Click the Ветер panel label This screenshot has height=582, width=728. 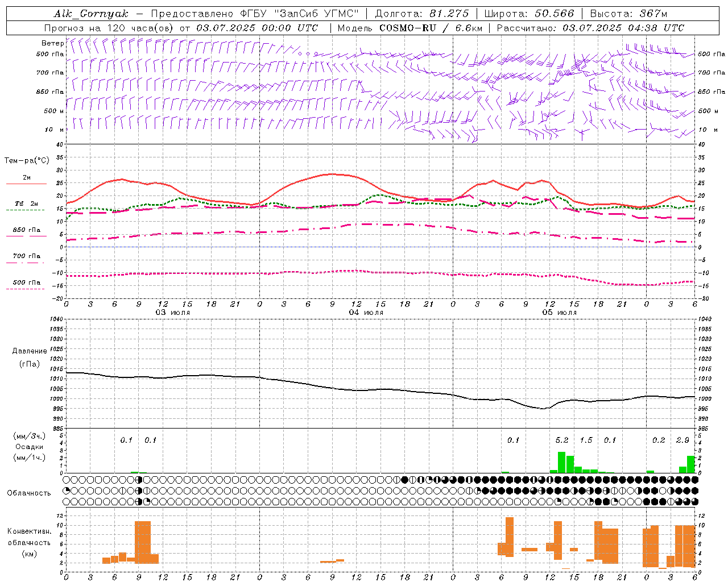click(52, 43)
